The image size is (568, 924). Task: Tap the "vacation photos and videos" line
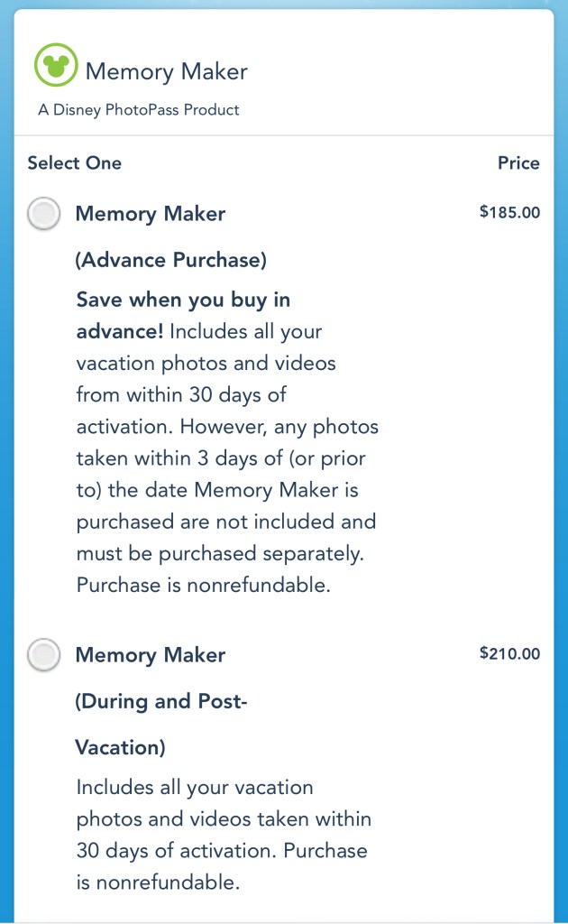(x=206, y=364)
